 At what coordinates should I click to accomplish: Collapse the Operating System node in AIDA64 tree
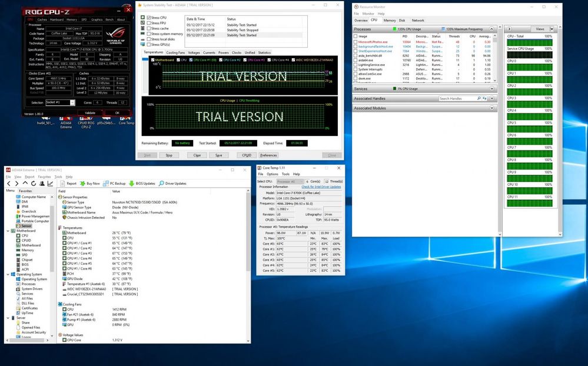[x=8, y=274]
